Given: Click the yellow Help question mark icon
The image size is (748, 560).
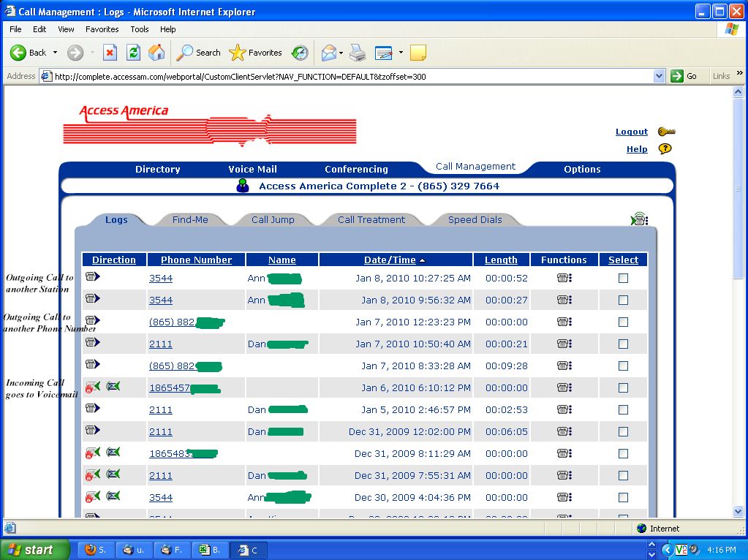Looking at the screenshot, I should coord(665,148).
